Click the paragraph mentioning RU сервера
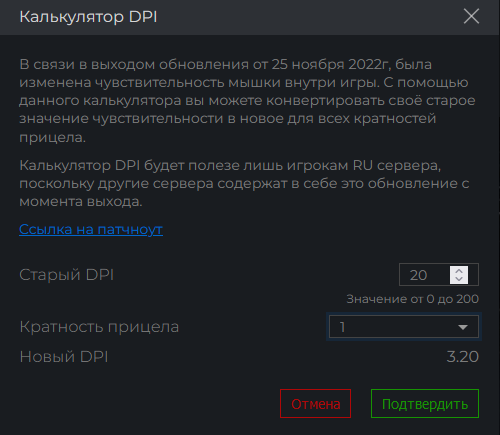The width and height of the screenshot is (500, 435). (244, 183)
